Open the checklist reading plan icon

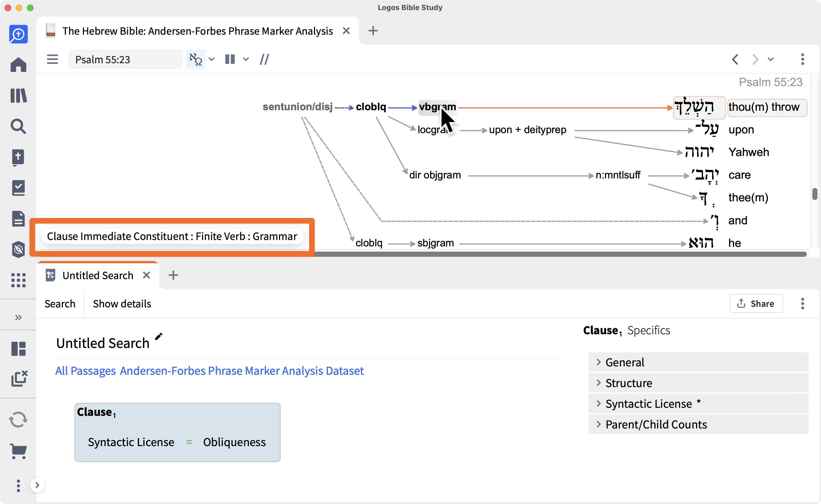(x=18, y=188)
